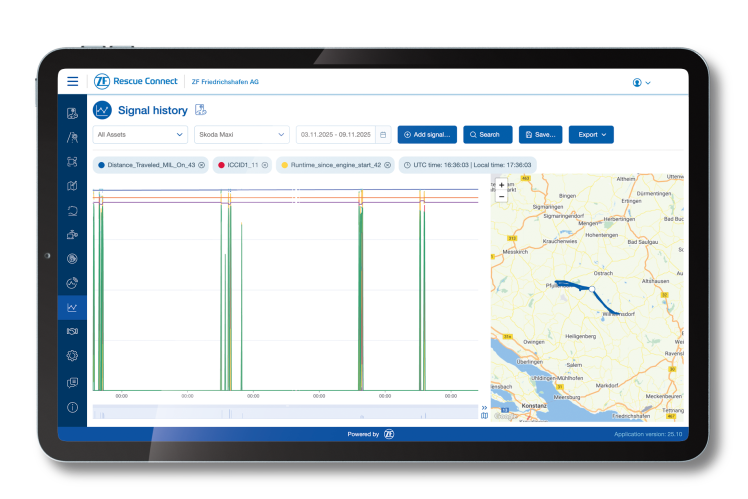This screenshot has height=499, width=748.
Task: Expand the Export dropdown button
Action: 591,134
